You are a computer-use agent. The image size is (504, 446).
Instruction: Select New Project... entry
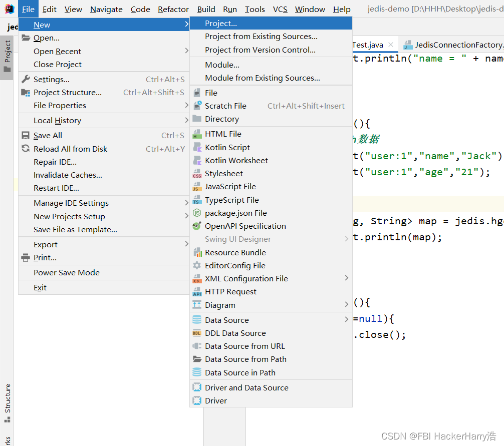(271, 24)
